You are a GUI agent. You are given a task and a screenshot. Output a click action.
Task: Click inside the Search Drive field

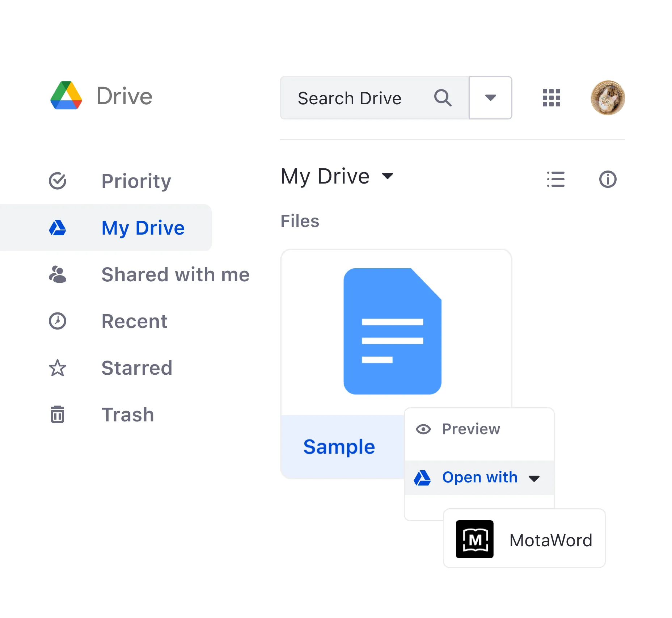click(349, 98)
